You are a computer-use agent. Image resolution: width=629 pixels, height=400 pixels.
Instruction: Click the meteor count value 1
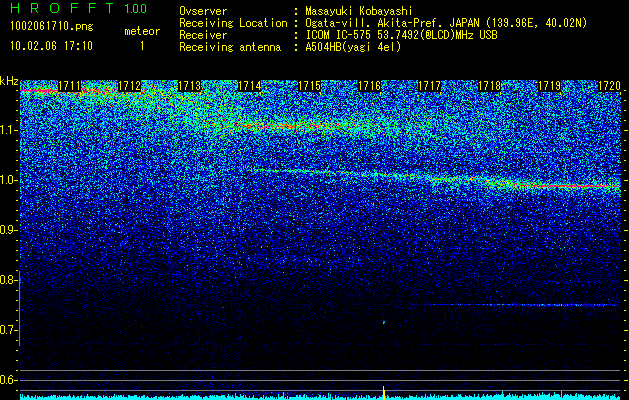[142, 46]
